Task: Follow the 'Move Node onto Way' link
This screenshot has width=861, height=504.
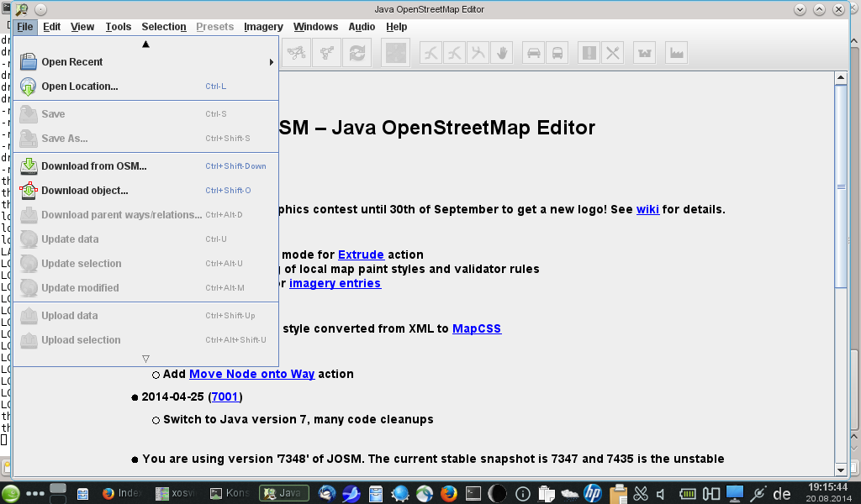Action: [x=251, y=374]
